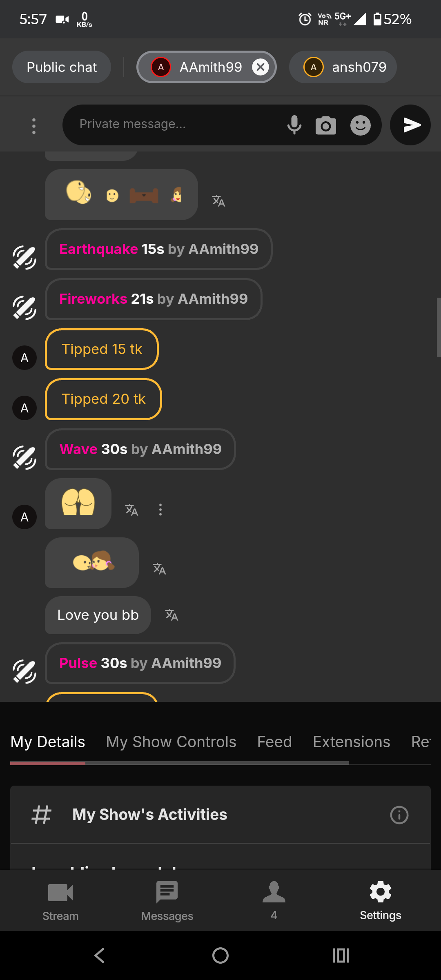Viewport: 441px width, 980px height.
Task: Select the Feed tab
Action: (x=274, y=742)
